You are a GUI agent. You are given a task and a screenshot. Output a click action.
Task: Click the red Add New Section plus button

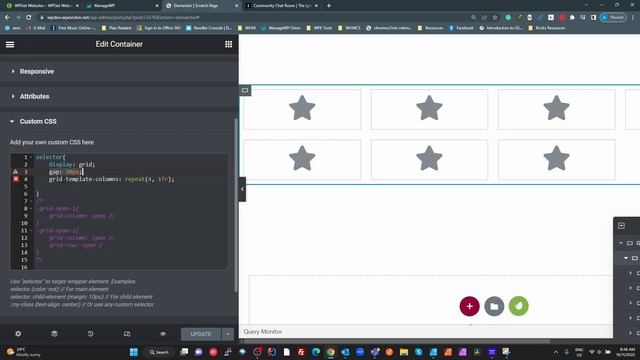[x=469, y=306]
